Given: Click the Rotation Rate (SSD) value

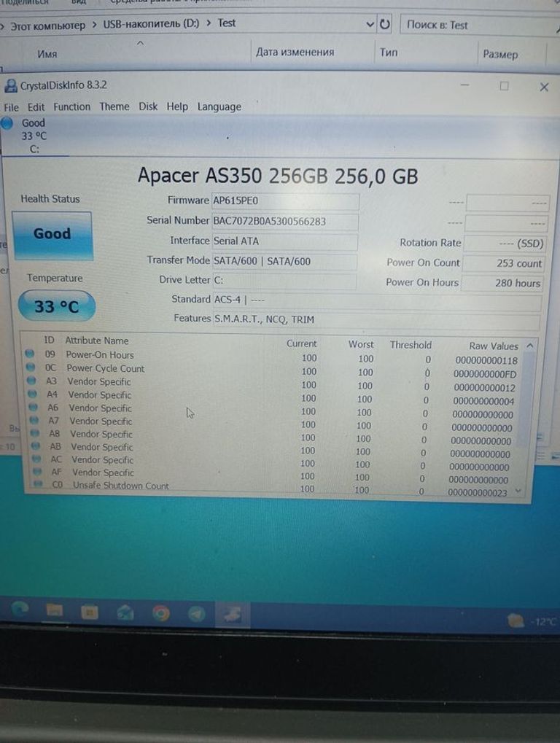Looking at the screenshot, I should 504,244.
